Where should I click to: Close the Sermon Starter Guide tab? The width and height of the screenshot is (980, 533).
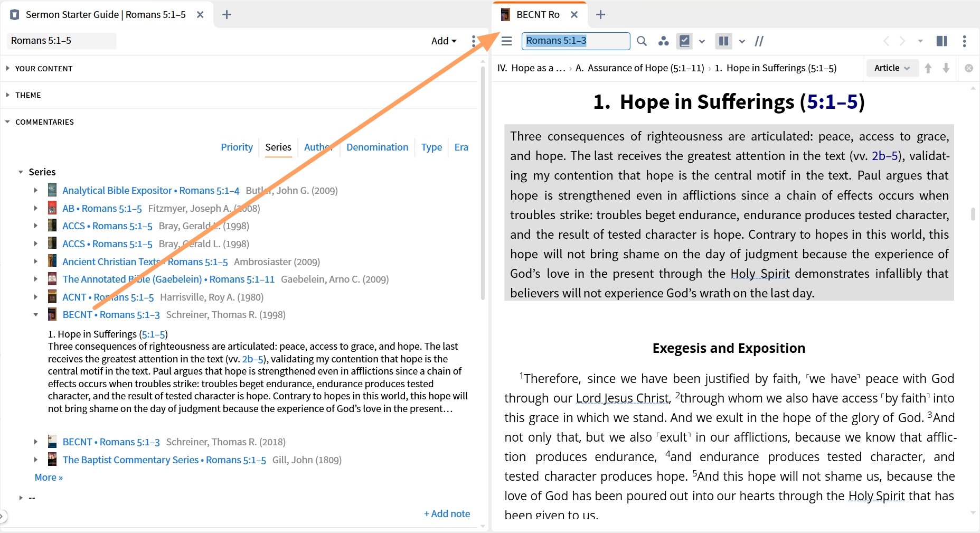[200, 15]
